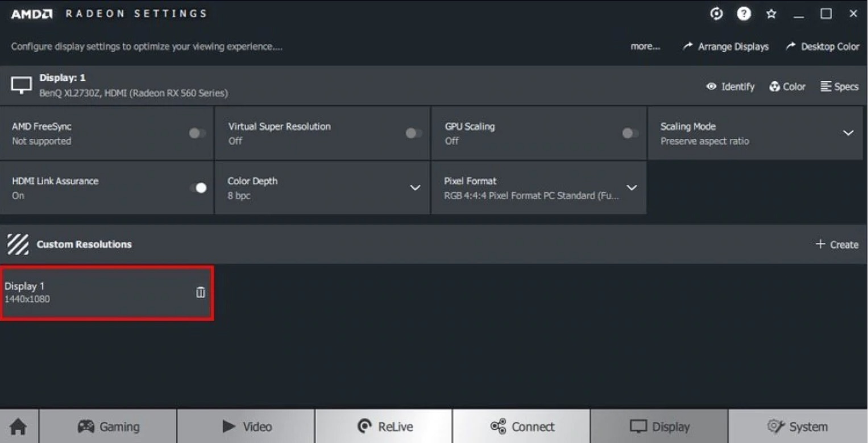Click the Radeon update notification icon
Viewport: 868px width, 443px height.
[x=716, y=14]
